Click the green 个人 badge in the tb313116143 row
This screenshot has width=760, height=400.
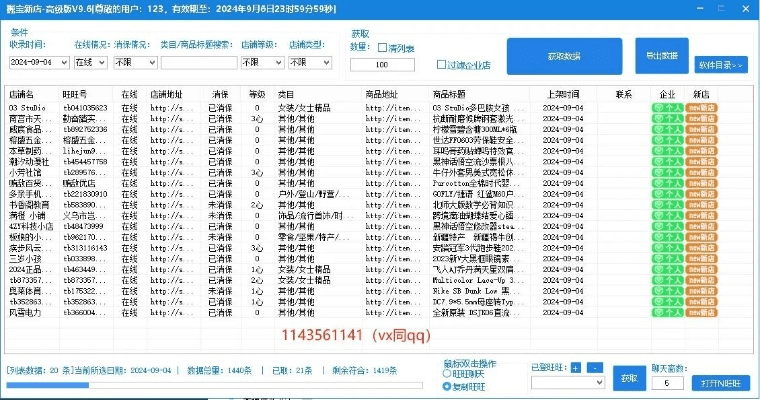pos(667,248)
